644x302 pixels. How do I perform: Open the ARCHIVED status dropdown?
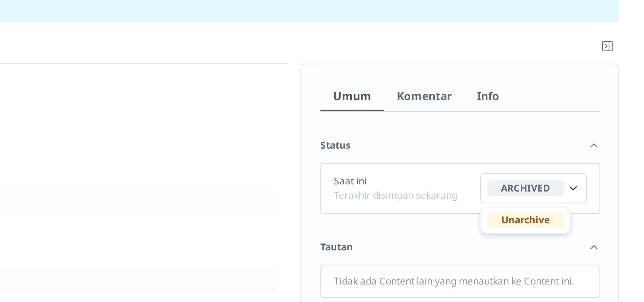coord(533,188)
